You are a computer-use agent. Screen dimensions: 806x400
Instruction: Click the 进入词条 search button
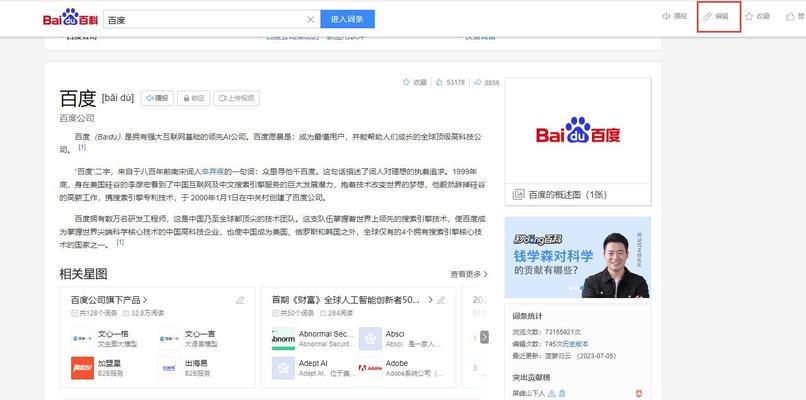pyautogui.click(x=347, y=19)
